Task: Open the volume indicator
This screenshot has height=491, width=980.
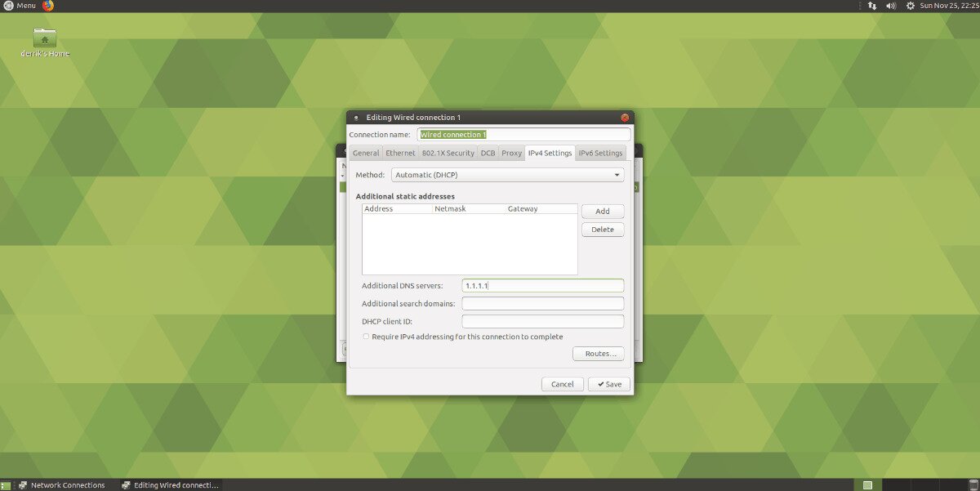Action: pos(891,6)
